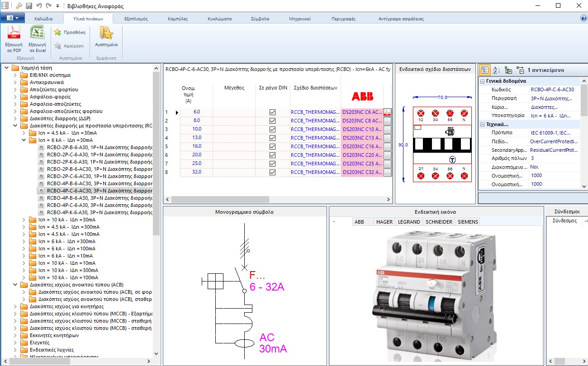Screen dimensions: 588x366
Task: Collapse the Γενικά δεδομένα property group
Action: [483, 81]
